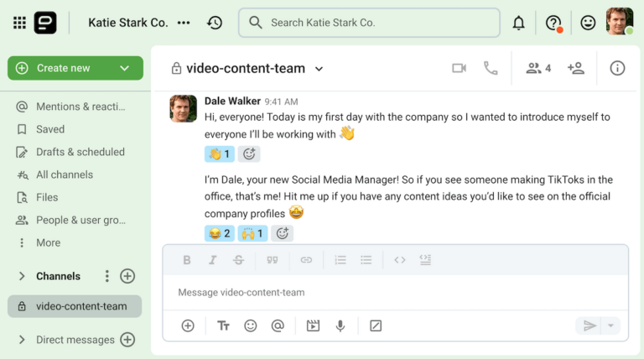Open channel info details icon
Image resolution: width=644 pixels, height=359 pixels.
coord(617,68)
